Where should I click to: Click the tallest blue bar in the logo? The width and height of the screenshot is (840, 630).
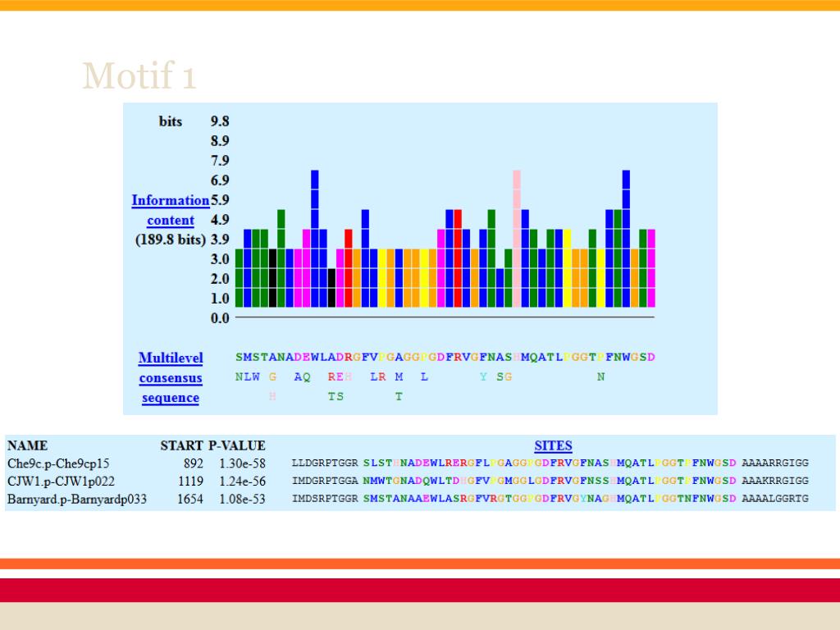tap(313, 189)
